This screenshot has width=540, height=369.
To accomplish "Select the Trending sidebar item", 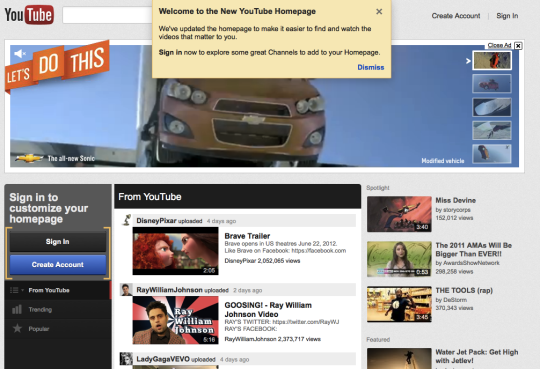I will [x=58, y=309].
